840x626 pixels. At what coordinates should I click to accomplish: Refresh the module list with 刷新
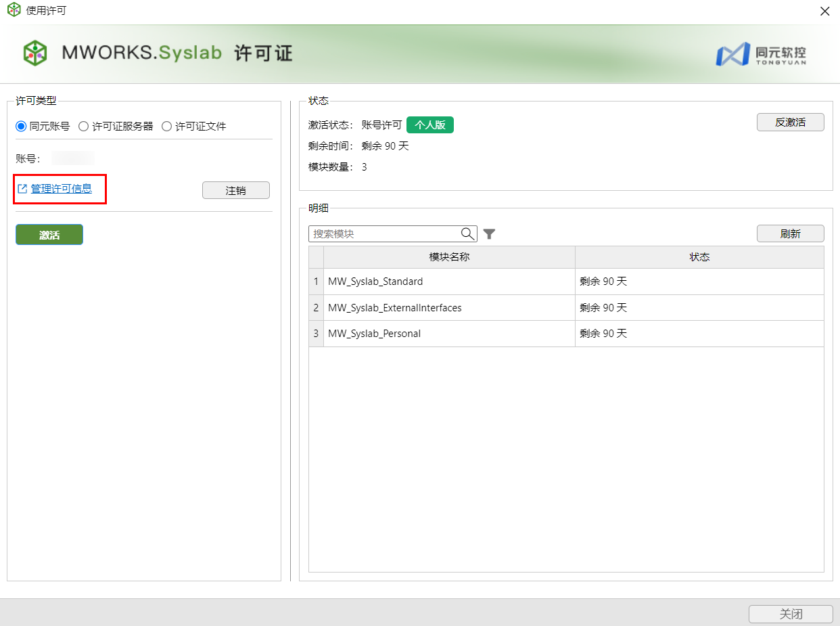(x=790, y=233)
